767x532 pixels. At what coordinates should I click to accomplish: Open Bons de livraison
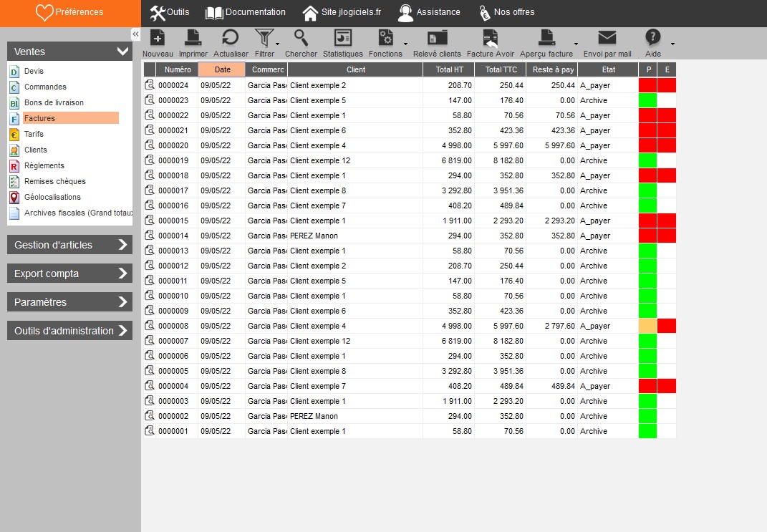pyautogui.click(x=54, y=102)
